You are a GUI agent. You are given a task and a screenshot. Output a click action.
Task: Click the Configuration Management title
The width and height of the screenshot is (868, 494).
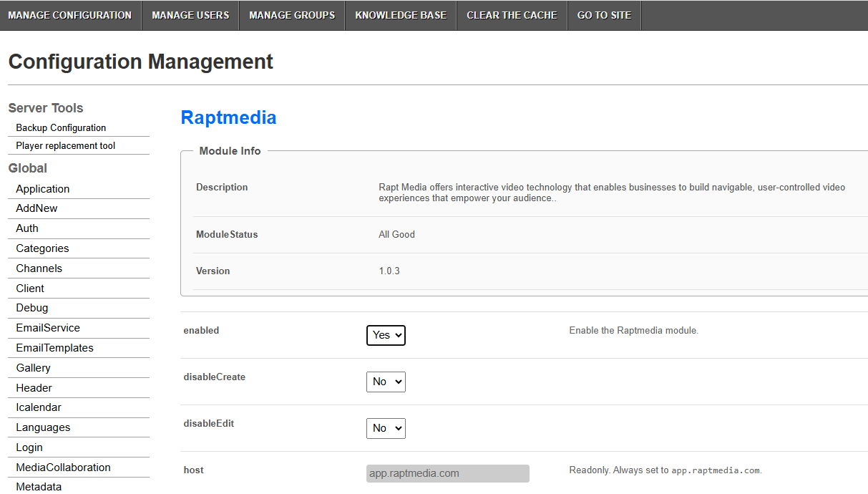tap(141, 62)
